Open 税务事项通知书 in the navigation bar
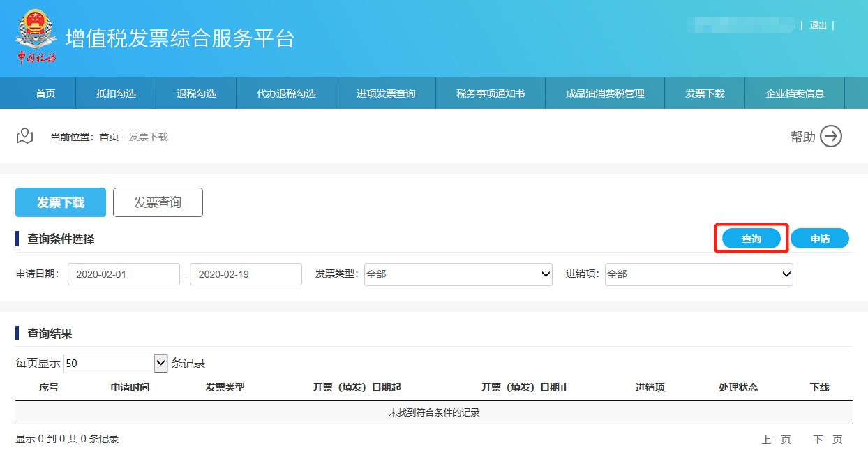The width and height of the screenshot is (868, 464). 491,93
